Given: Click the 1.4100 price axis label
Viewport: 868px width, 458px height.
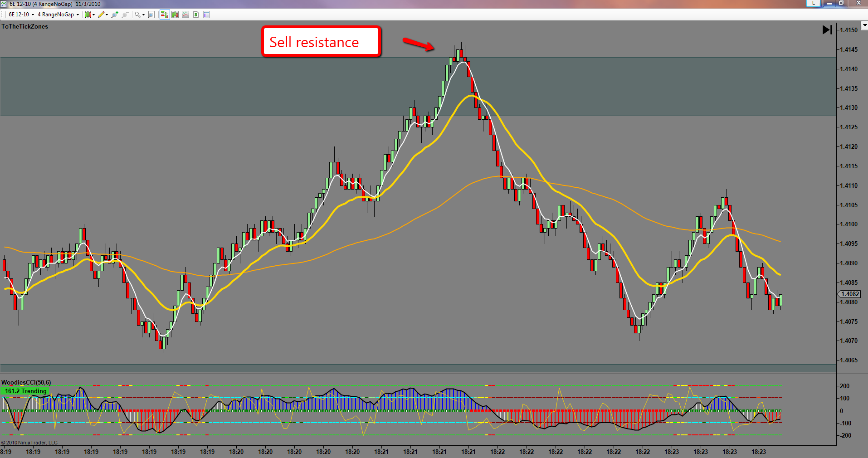Looking at the screenshot, I should pos(848,224).
